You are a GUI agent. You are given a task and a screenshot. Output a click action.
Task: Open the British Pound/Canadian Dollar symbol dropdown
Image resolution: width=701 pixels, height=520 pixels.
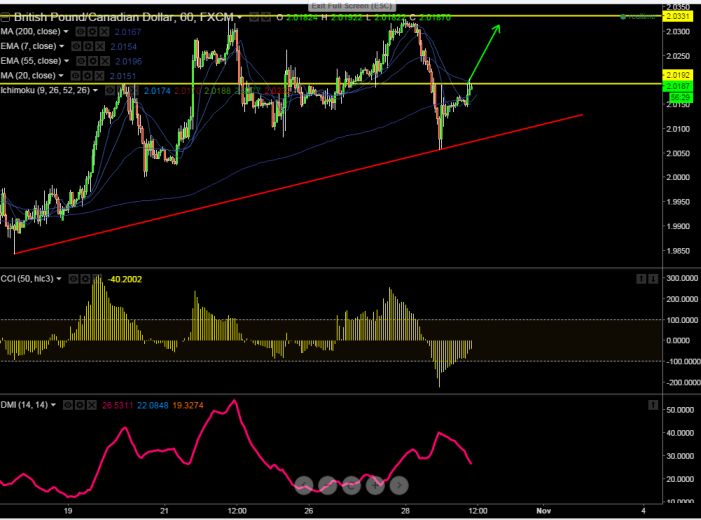[x=240, y=17]
